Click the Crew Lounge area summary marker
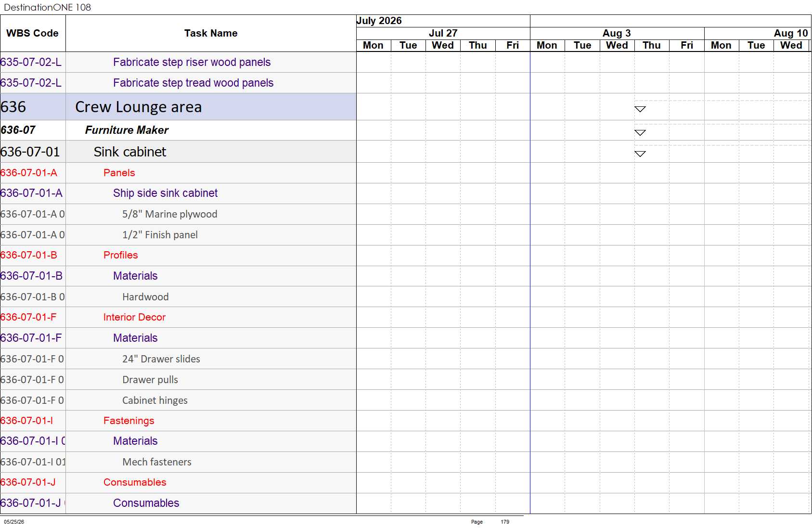The height and width of the screenshot is (528, 812). tap(640, 109)
